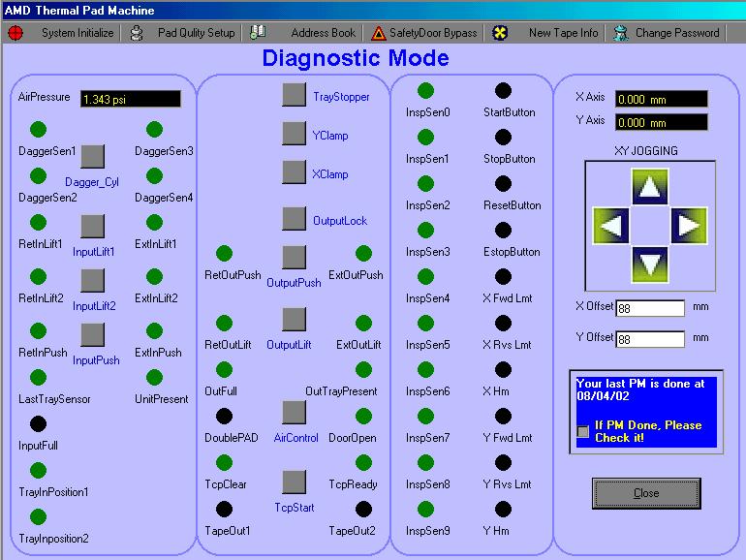
Task: Toggle the OutputLock output button
Action: coord(294,218)
